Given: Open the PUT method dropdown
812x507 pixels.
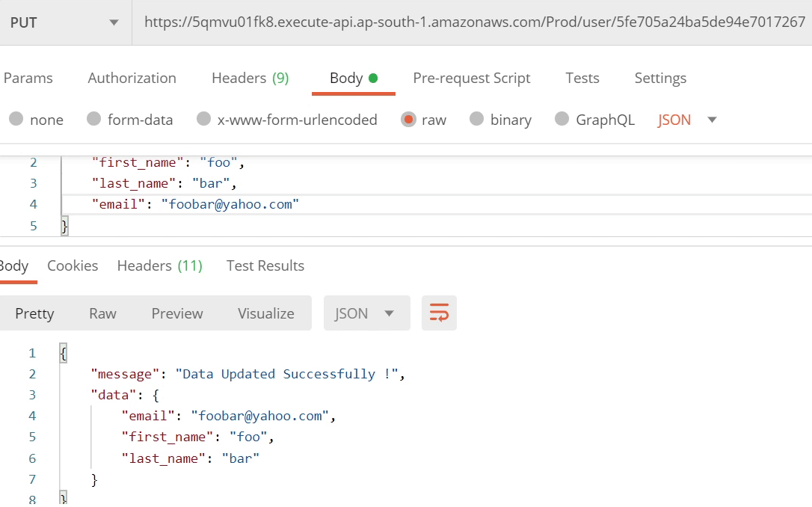Looking at the screenshot, I should tap(64, 22).
